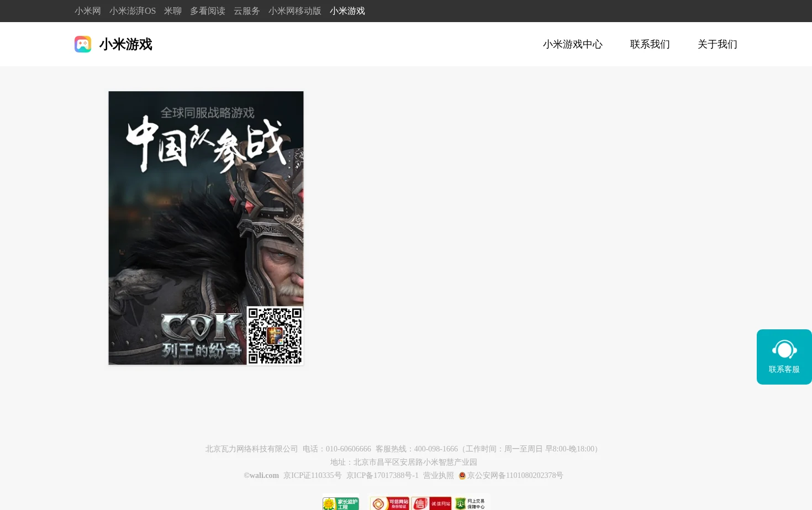Click hotline 400-098-1666 text
812x510 pixels.
click(436, 449)
